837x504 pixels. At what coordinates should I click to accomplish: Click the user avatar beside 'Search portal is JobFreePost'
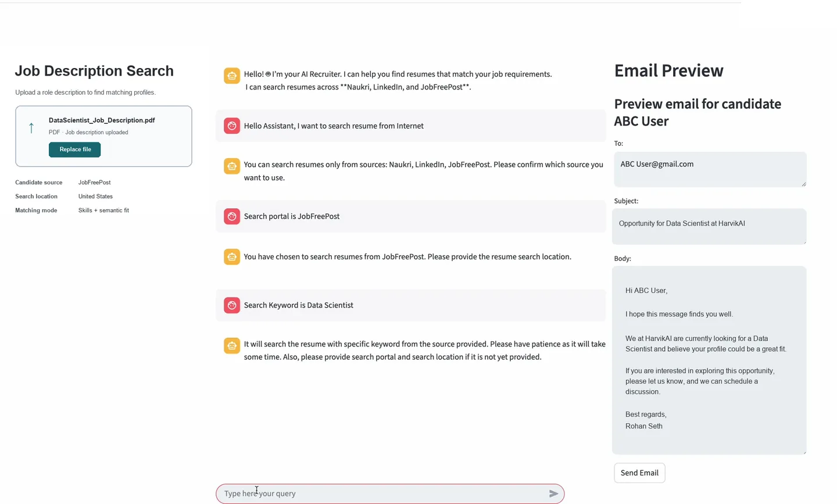pos(232,216)
